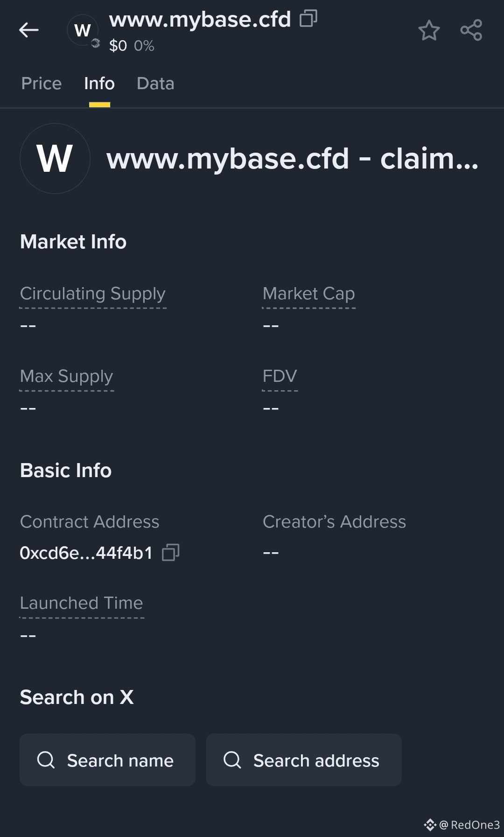Show FDV term explanation
Screen dimensions: 504x837
point(280,376)
